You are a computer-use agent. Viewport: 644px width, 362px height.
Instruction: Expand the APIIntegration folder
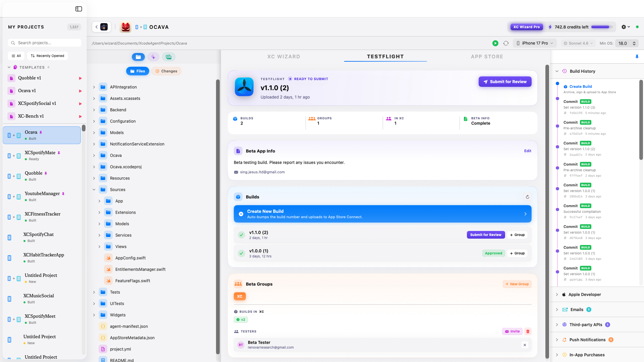[94, 87]
